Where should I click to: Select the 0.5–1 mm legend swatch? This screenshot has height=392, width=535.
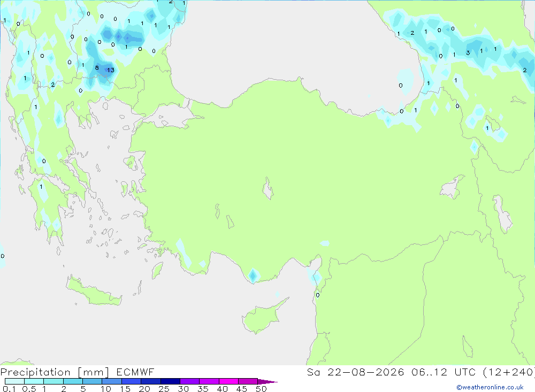coord(34,381)
